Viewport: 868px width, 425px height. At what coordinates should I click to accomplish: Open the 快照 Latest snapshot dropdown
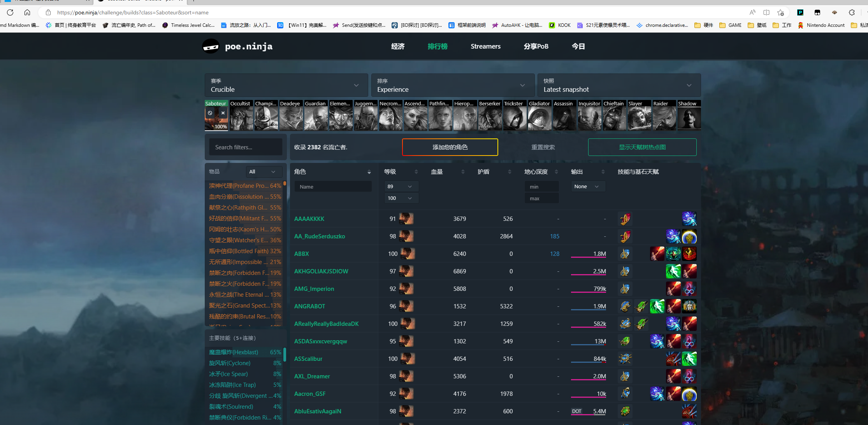tap(619, 85)
